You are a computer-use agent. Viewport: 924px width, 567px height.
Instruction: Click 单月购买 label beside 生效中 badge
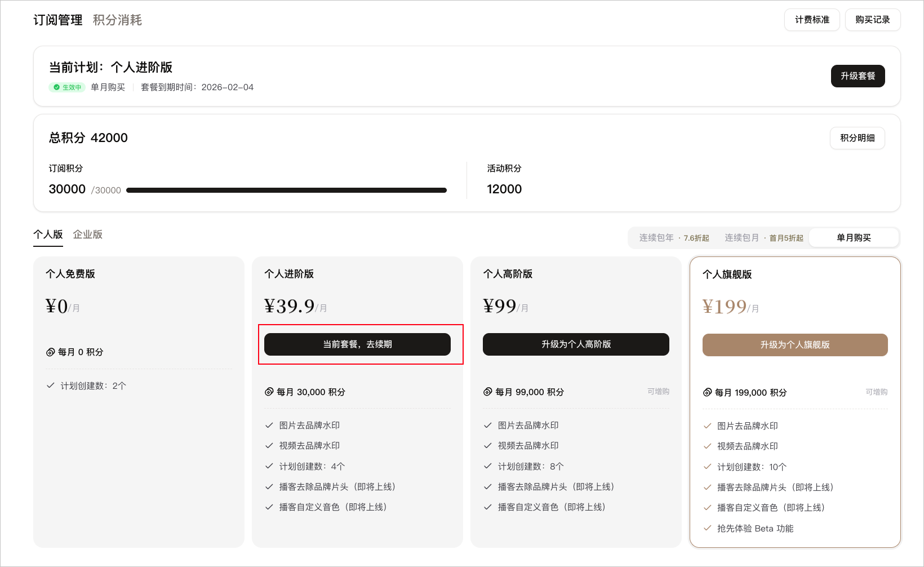tap(108, 87)
